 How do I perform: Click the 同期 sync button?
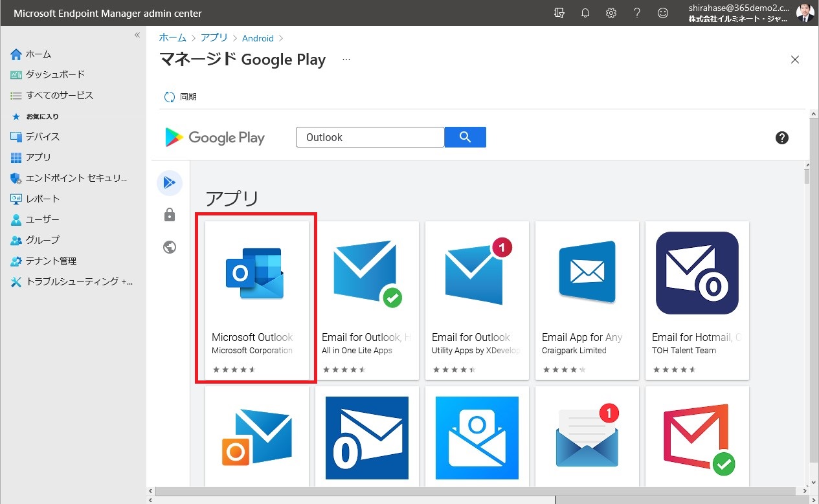(x=181, y=97)
